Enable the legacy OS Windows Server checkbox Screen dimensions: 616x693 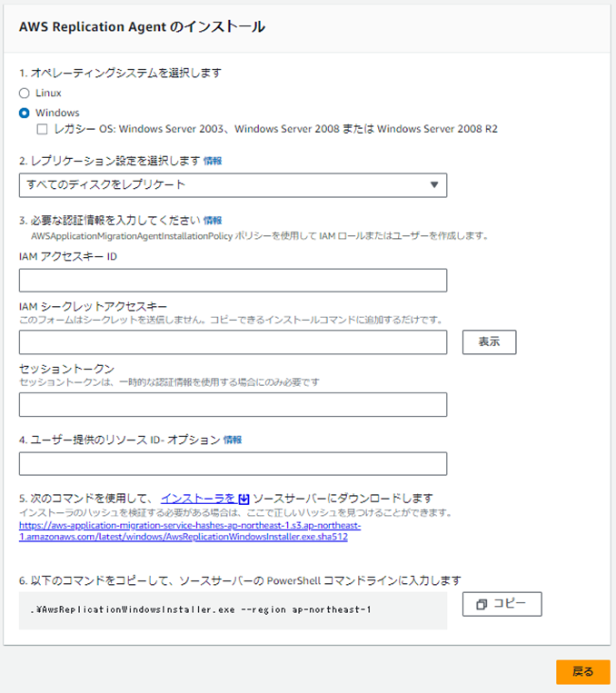pos(42,129)
